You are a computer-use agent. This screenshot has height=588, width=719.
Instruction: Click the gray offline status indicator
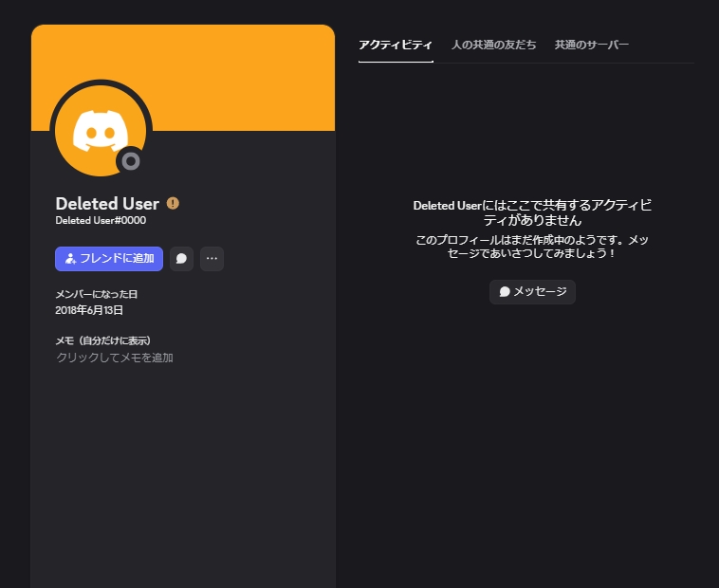131,161
